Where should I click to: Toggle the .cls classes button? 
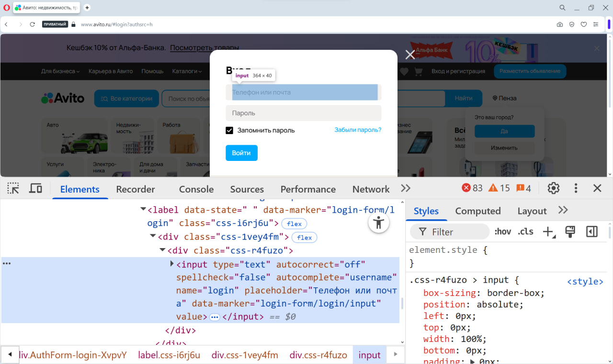525,232
